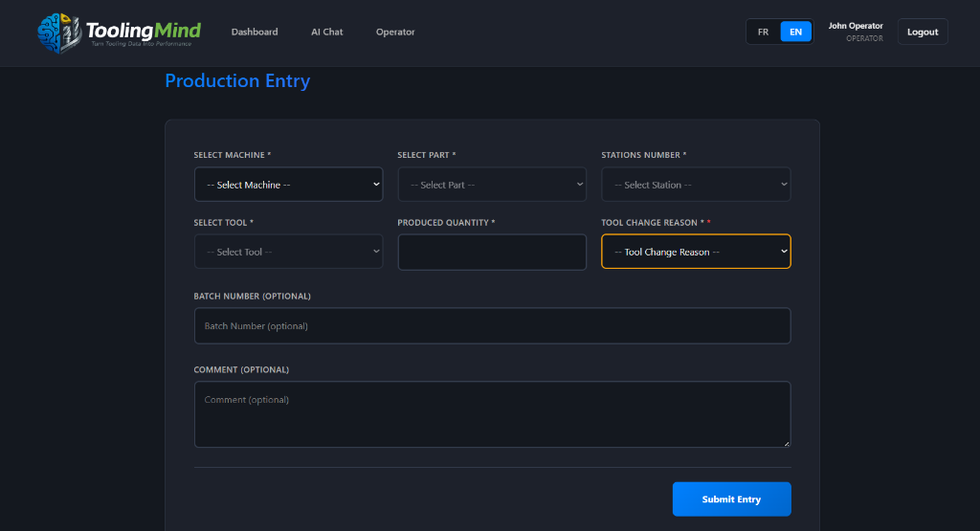Click the John Operator user name
Viewport: 980px width, 531px height.
(x=855, y=26)
